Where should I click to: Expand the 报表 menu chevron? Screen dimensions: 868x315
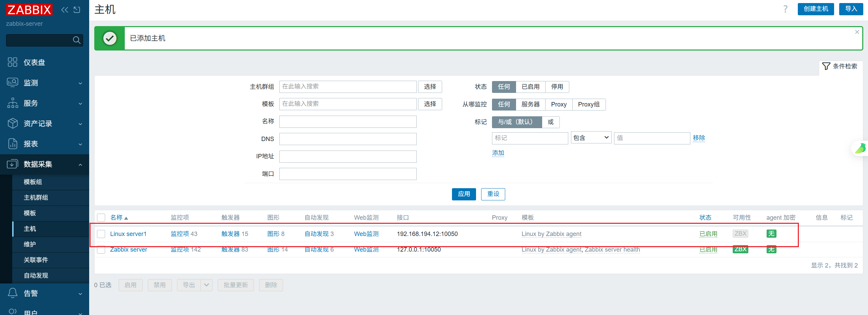pos(80,144)
